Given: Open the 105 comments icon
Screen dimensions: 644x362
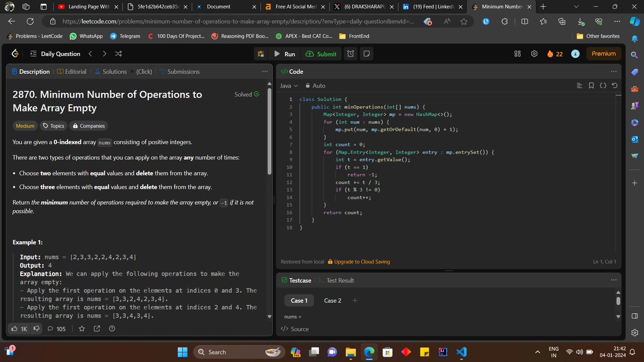Looking at the screenshot, I should (56, 329).
